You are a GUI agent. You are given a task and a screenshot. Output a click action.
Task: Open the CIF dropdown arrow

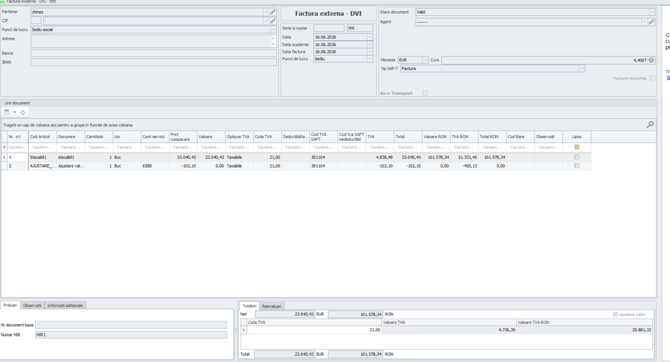click(266, 21)
